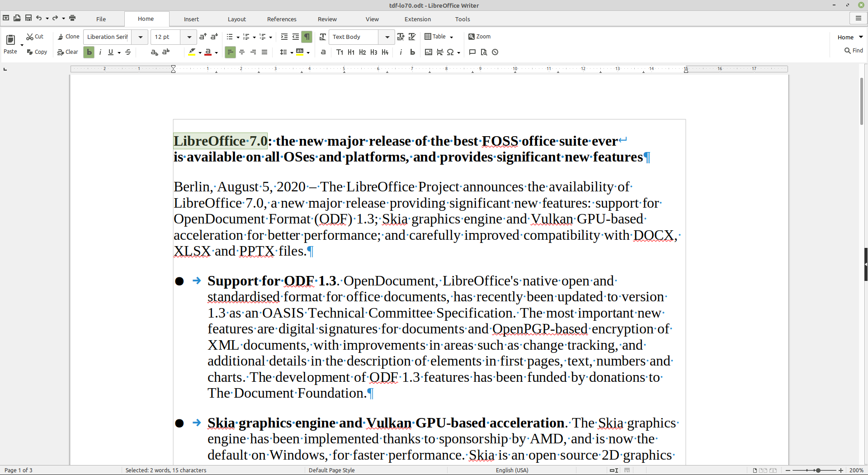The width and height of the screenshot is (868, 475).
Task: Apply Strong Emphasis character style
Action: [412, 52]
